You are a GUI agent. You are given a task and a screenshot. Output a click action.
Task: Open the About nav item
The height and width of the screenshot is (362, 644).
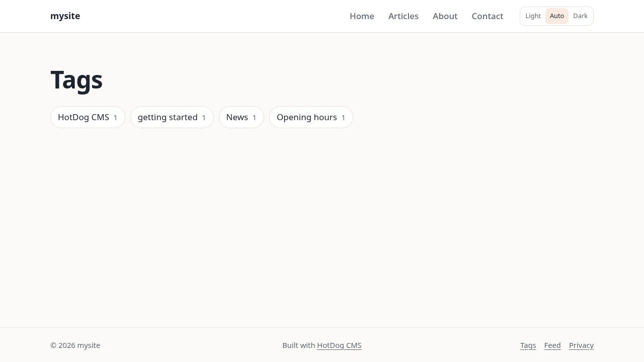tap(445, 16)
